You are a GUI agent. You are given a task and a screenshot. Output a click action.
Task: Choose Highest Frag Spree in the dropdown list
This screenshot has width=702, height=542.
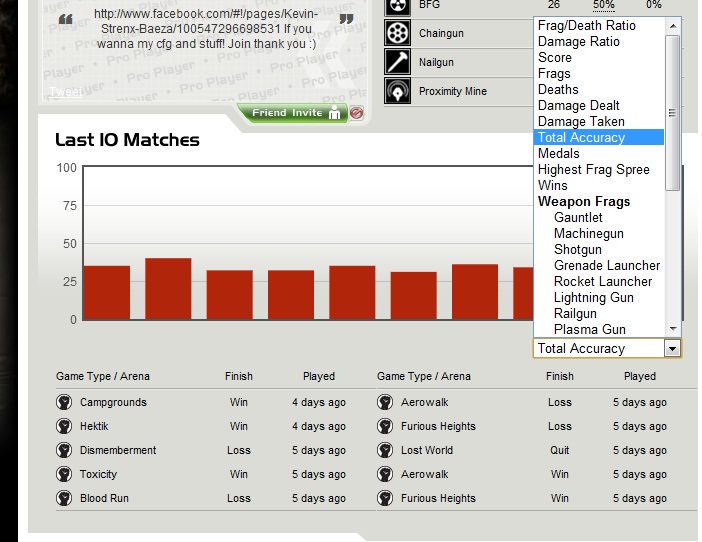click(x=593, y=169)
